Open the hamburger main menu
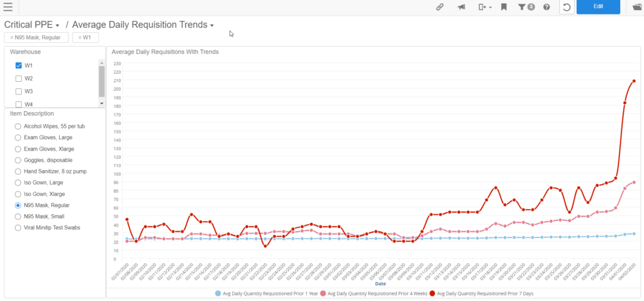Viewport: 644px width, 301px height. 8,7
